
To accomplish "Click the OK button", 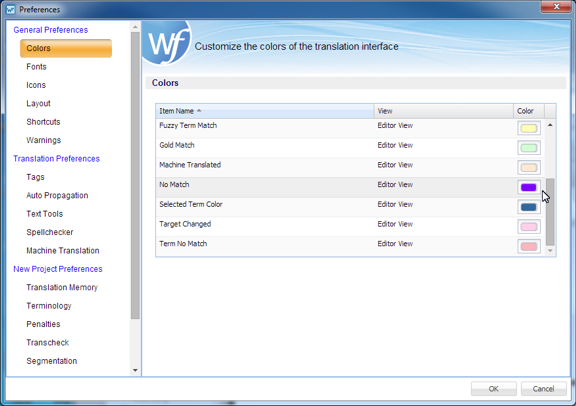I will pyautogui.click(x=494, y=389).
